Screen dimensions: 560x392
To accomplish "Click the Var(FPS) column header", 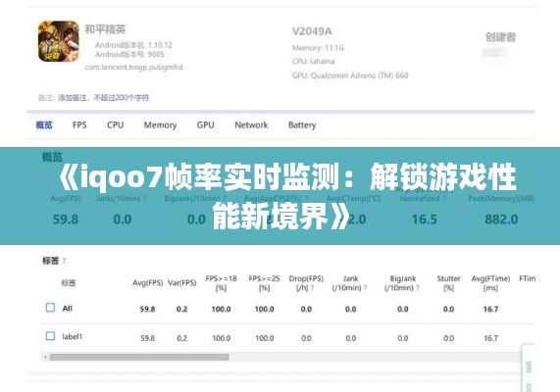I will click(x=182, y=283).
